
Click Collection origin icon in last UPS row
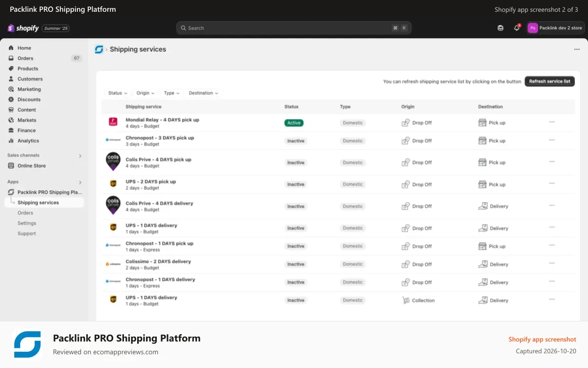[x=406, y=300]
